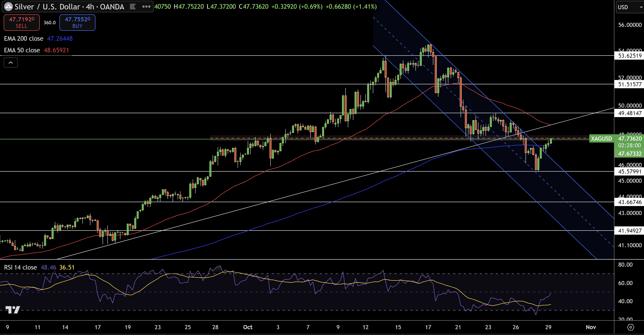Click the 53.62519 horizontal line label
Image resolution: width=644 pixels, height=335 pixels.
click(x=629, y=56)
